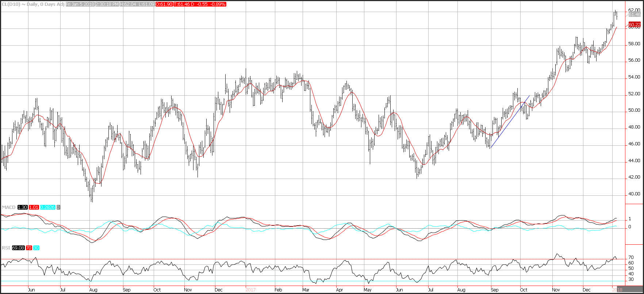The image size is (644, 294).
Task: Click the Fri Jan 5 2018 date label
Action: (x=80, y=4)
